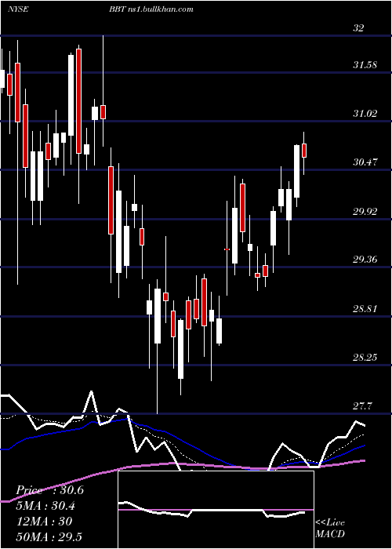Click the 31.02 price axis label
The image size is (392, 549).
click(x=365, y=114)
